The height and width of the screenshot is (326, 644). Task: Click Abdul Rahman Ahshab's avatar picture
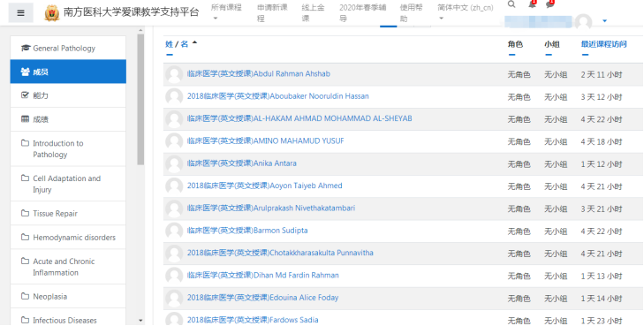[x=174, y=74]
